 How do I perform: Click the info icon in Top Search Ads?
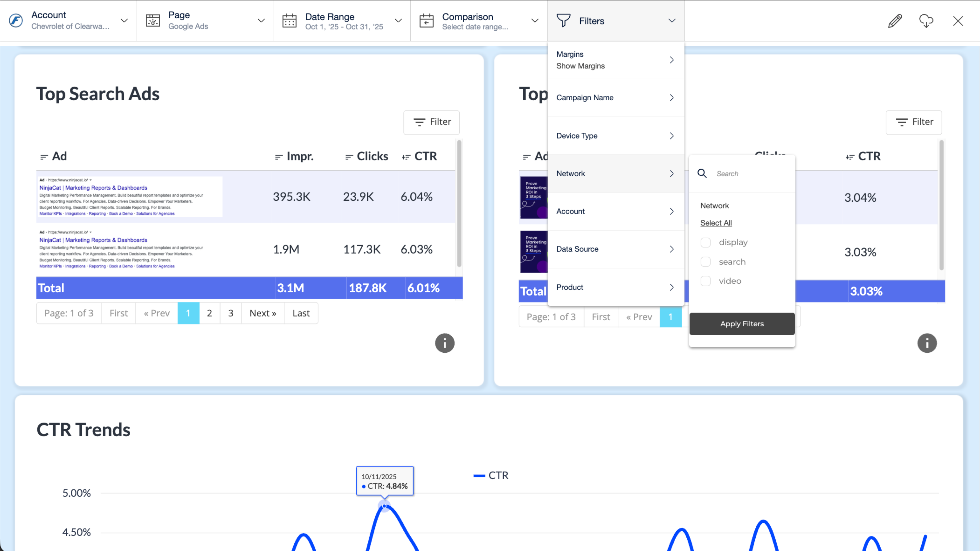(444, 343)
